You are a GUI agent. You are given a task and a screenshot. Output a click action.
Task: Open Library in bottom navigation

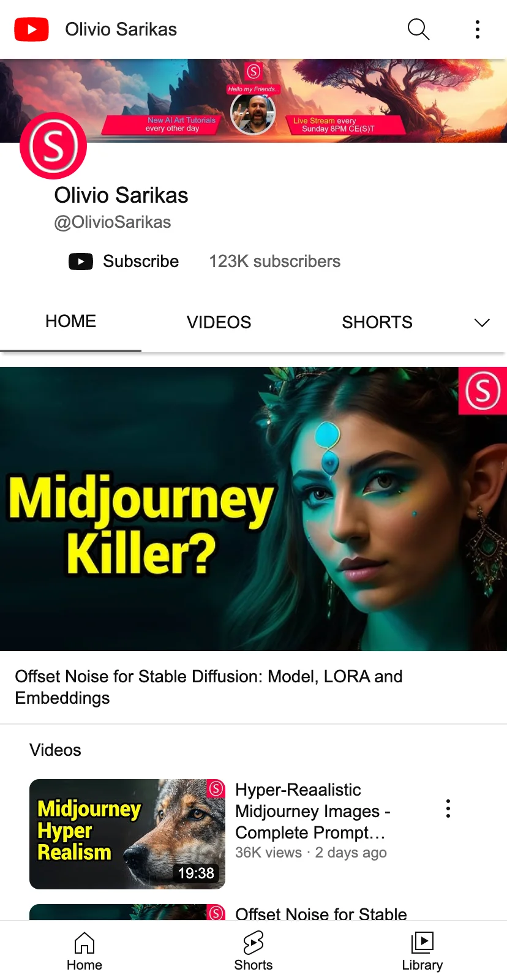(423, 952)
